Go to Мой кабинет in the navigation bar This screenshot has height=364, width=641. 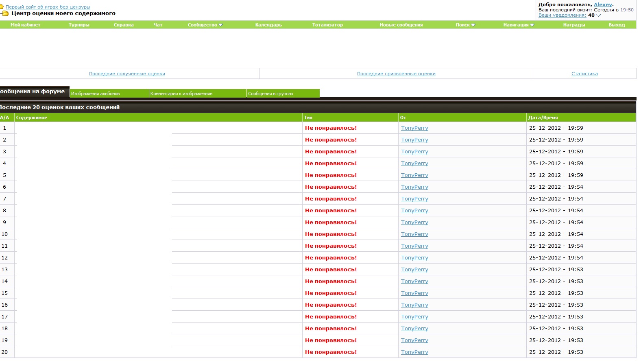point(25,25)
